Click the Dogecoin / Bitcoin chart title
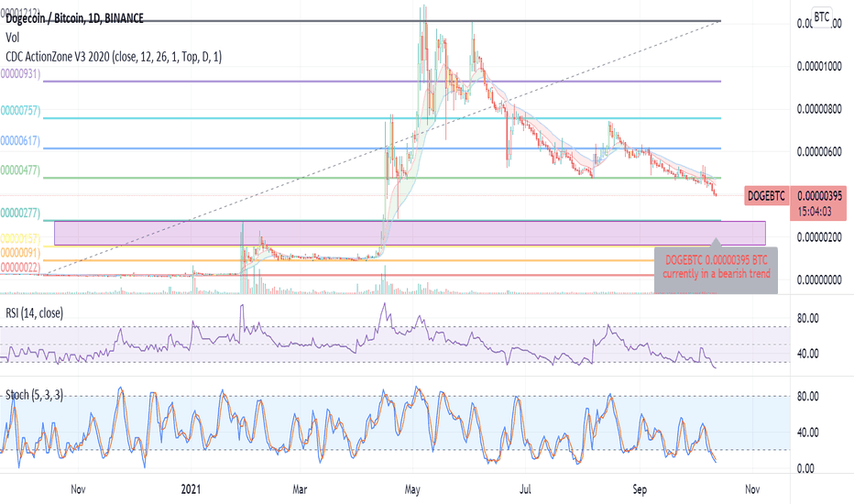Image resolution: width=854 pixels, height=504 pixels. pos(74,18)
